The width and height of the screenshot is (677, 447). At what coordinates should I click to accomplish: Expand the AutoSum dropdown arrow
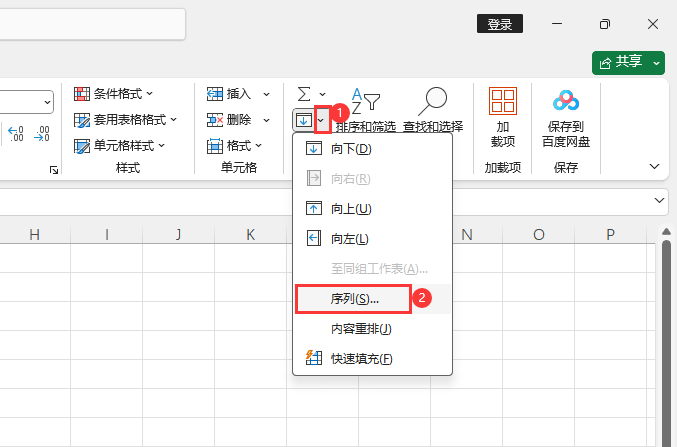click(x=322, y=94)
